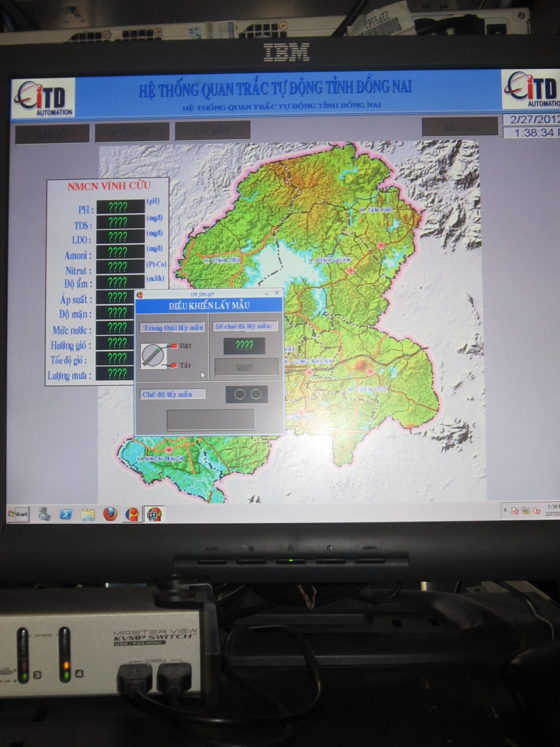
Task: Toggle the sampling rotary switch
Action: click(x=154, y=356)
